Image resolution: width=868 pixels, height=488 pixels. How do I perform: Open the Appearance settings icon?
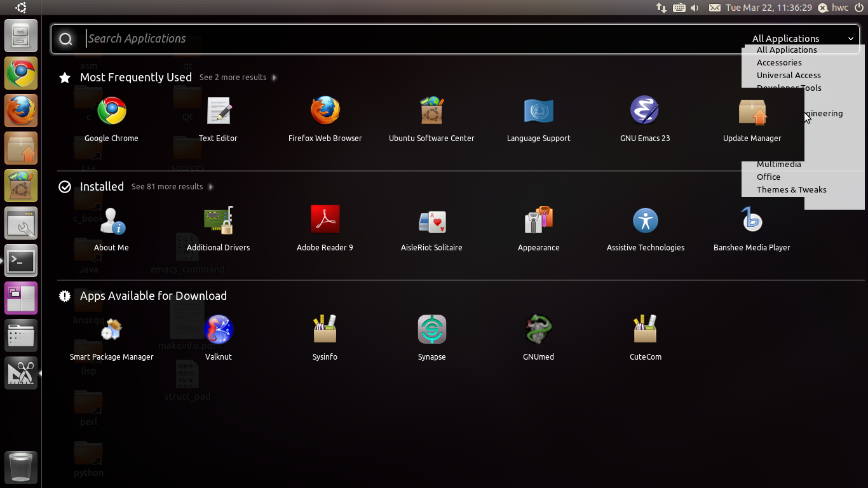(538, 220)
